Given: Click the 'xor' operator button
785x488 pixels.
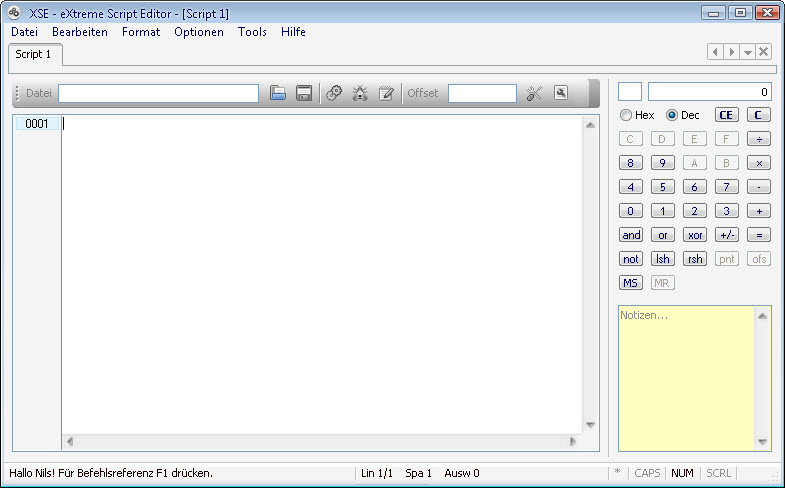Looking at the screenshot, I should (x=694, y=235).
